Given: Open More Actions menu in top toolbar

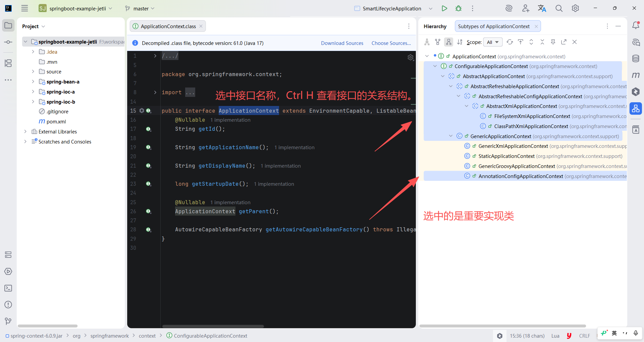Looking at the screenshot, I should click(x=472, y=8).
